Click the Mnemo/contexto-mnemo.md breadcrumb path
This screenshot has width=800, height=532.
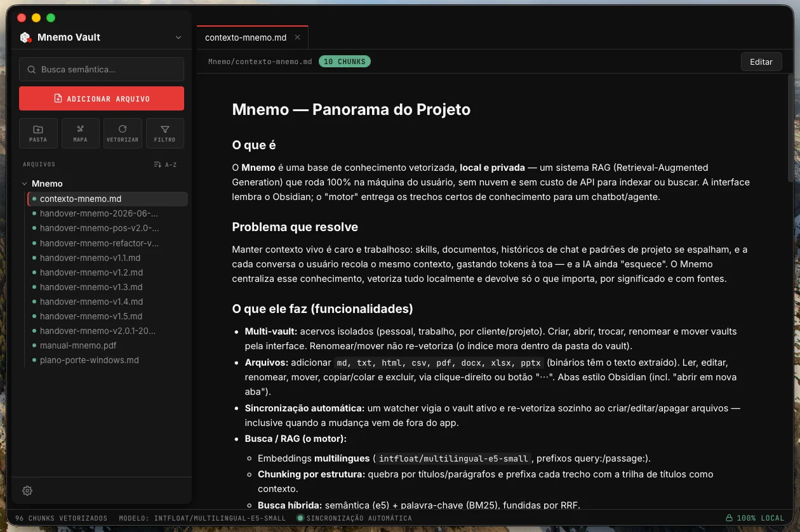(260, 62)
